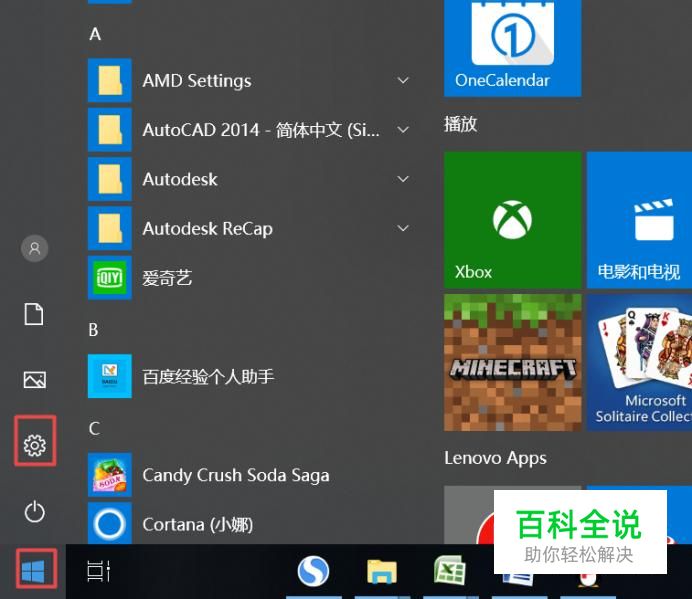Screen dimensions: 692x599
Task: Expand the Autodesk chevron
Action: pyautogui.click(x=403, y=179)
